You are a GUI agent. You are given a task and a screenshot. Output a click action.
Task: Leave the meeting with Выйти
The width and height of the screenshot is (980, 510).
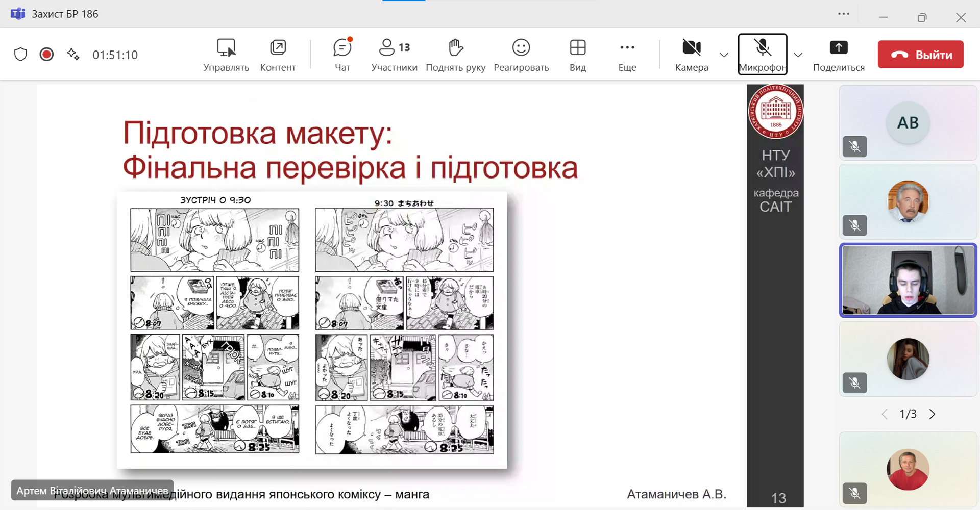pyautogui.click(x=920, y=55)
